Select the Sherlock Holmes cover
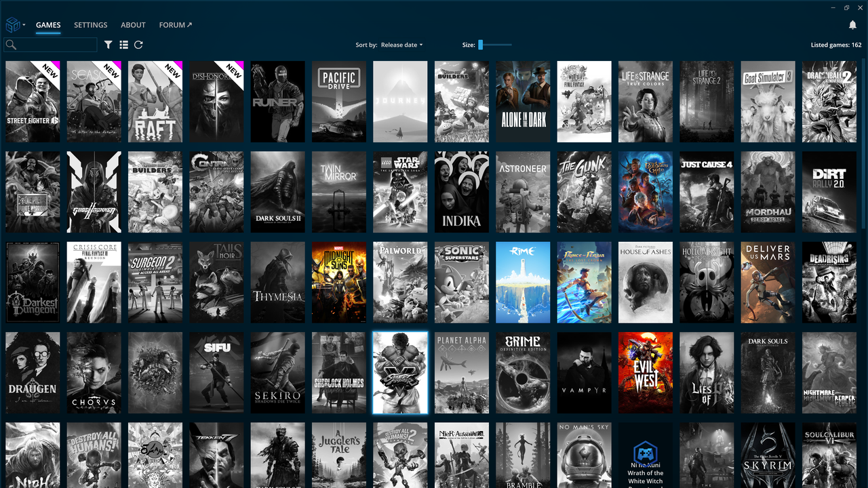This screenshot has width=868, height=488. (339, 373)
